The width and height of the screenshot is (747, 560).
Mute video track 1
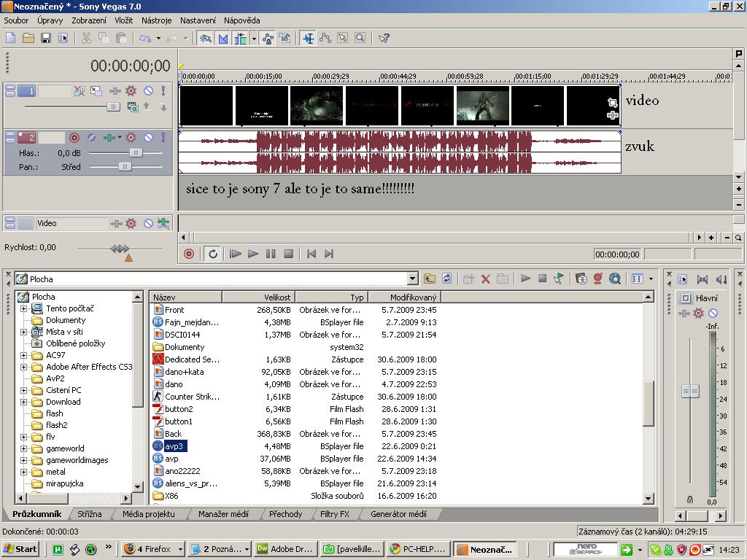148,91
